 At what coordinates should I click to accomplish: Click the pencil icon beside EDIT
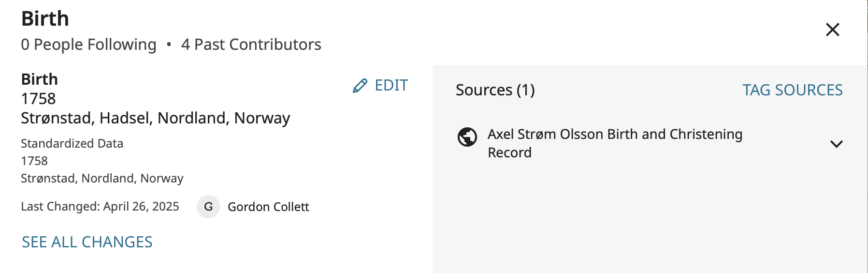pyautogui.click(x=360, y=86)
